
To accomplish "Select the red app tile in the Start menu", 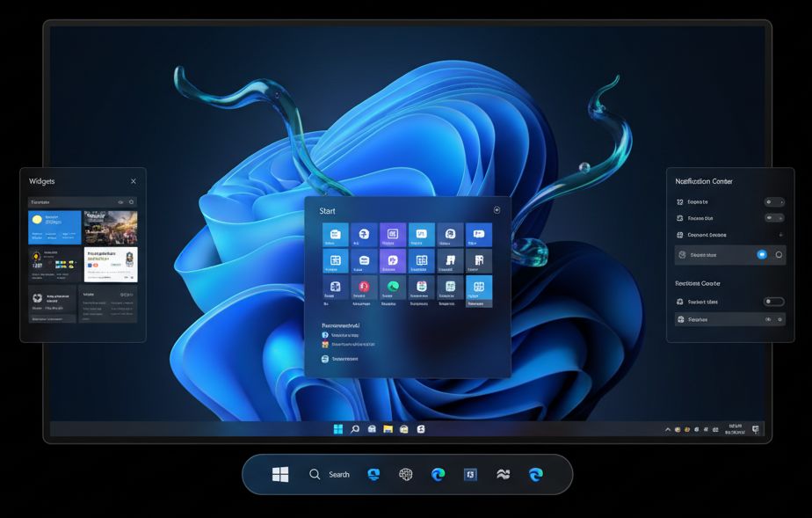I will [364, 287].
